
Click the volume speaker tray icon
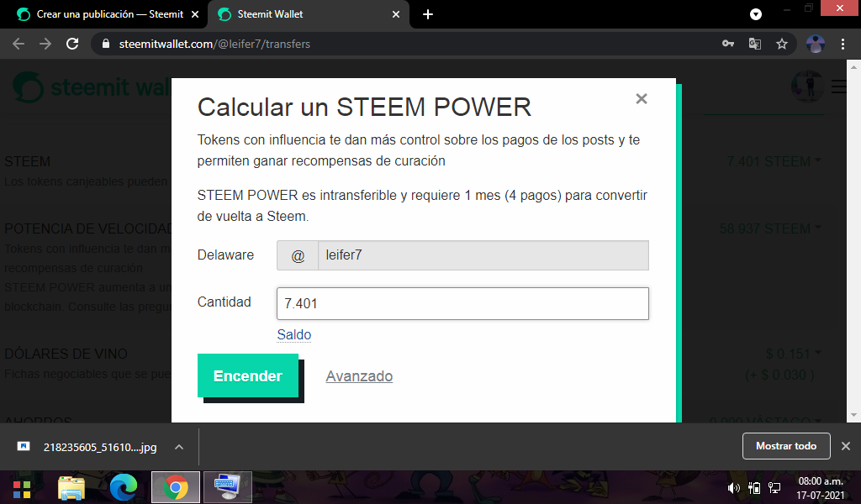tap(733, 487)
